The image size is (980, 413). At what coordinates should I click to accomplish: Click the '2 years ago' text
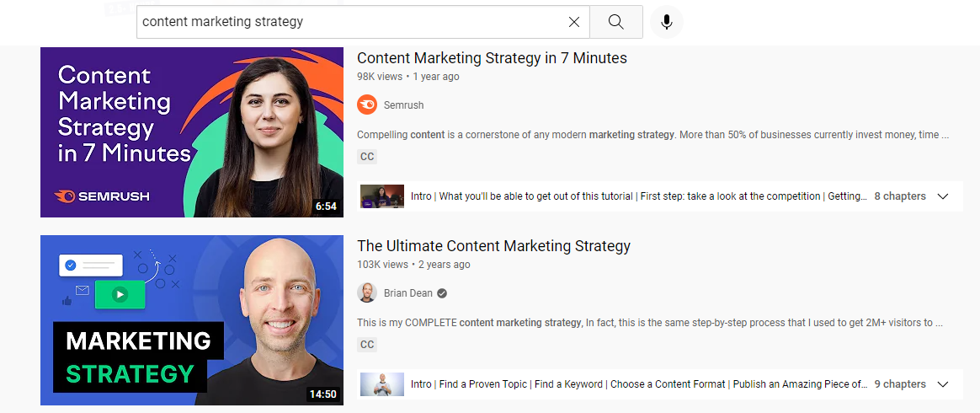445,264
